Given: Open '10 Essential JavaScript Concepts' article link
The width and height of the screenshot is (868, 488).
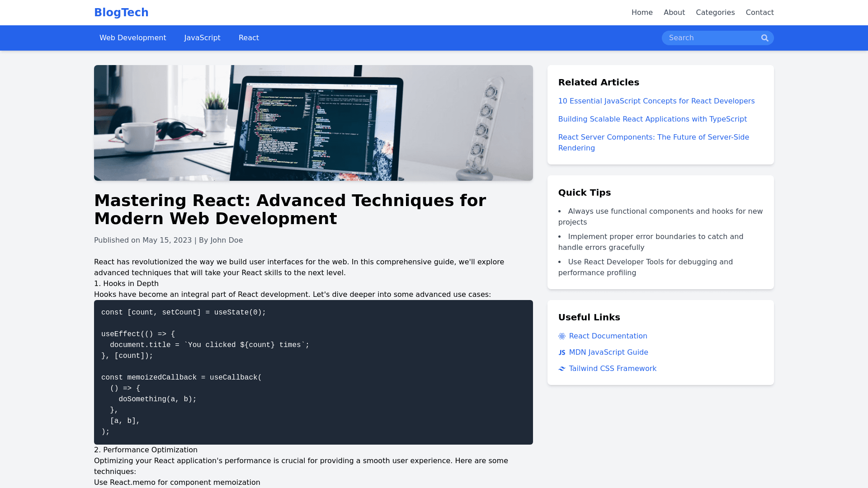Looking at the screenshot, I should pos(656,101).
